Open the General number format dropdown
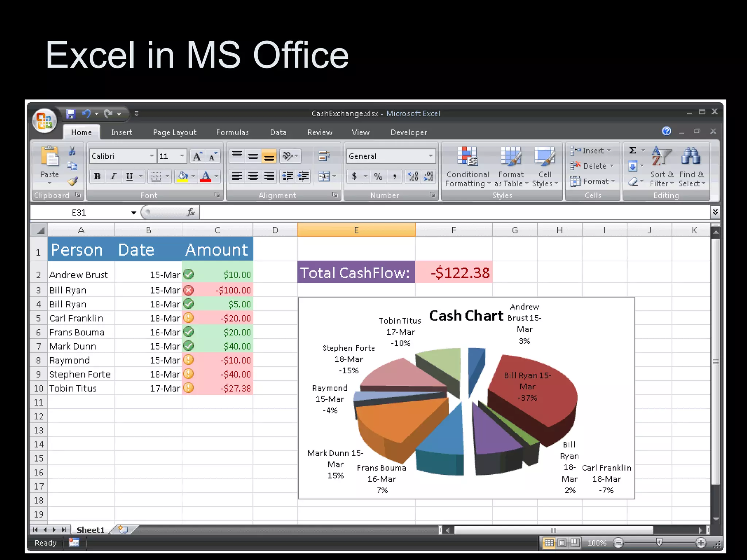The height and width of the screenshot is (560, 747). coord(431,156)
